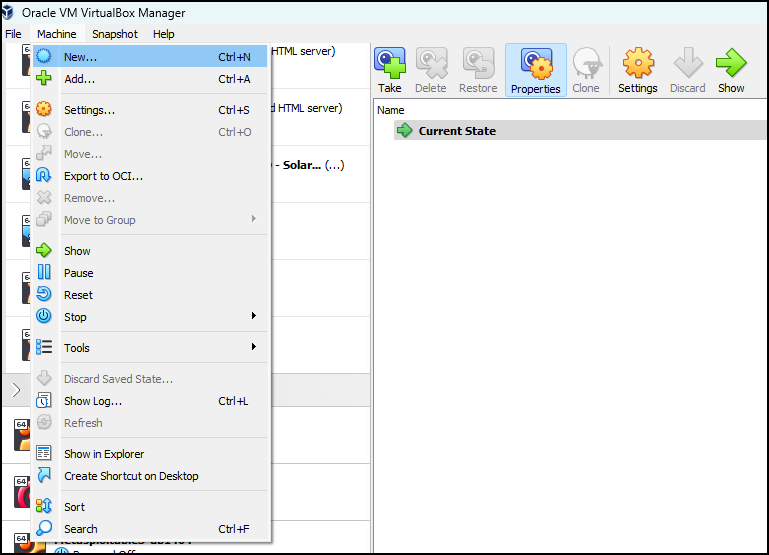
Task: Select the Current State snapshot row
Action: pos(580,130)
